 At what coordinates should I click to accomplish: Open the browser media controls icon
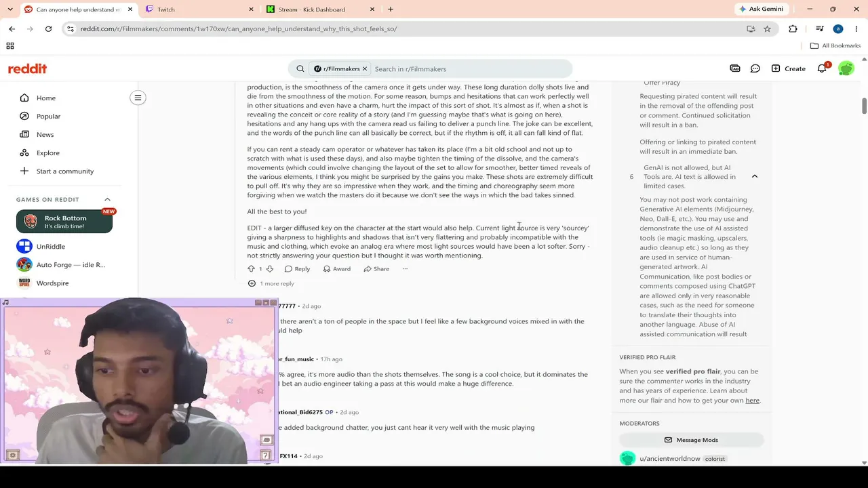[819, 28]
